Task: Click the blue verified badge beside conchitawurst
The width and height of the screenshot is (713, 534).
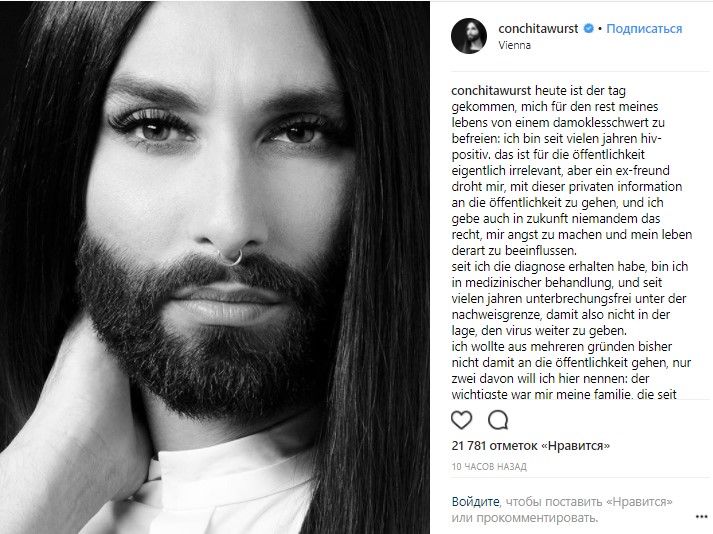Action: click(x=588, y=28)
